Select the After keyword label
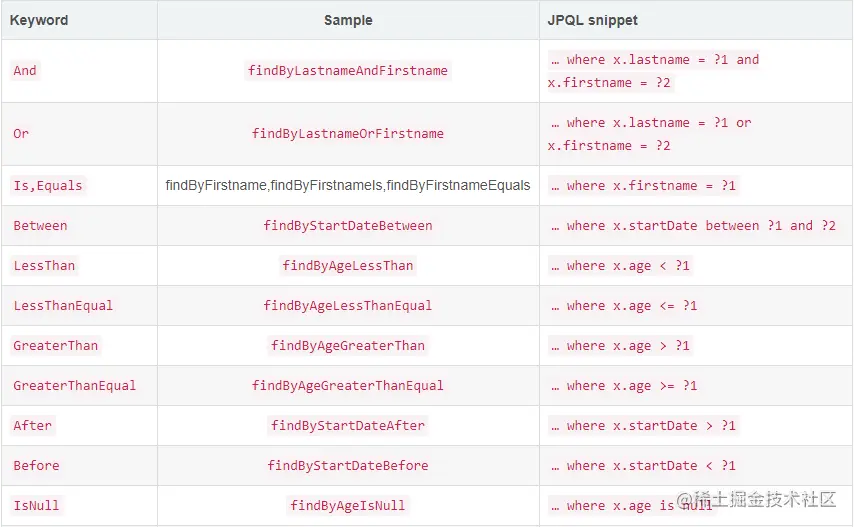This screenshot has width=854, height=527. point(32,426)
